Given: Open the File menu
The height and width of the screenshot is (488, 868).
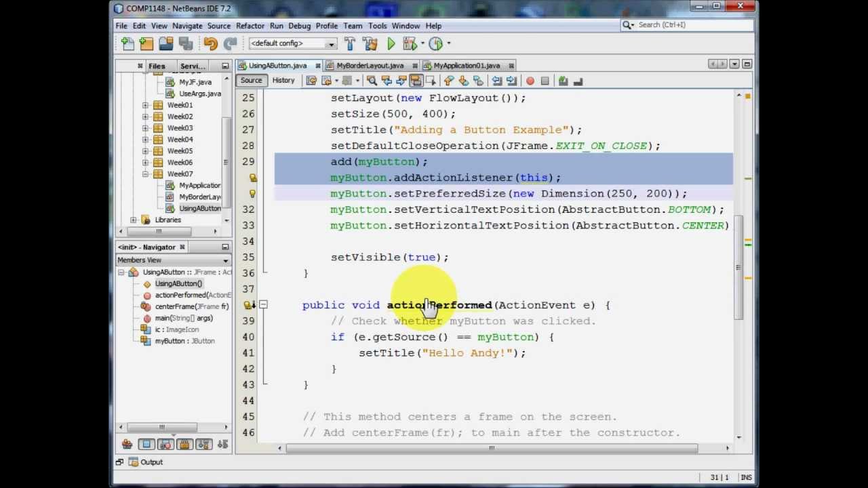Looking at the screenshot, I should [x=121, y=26].
